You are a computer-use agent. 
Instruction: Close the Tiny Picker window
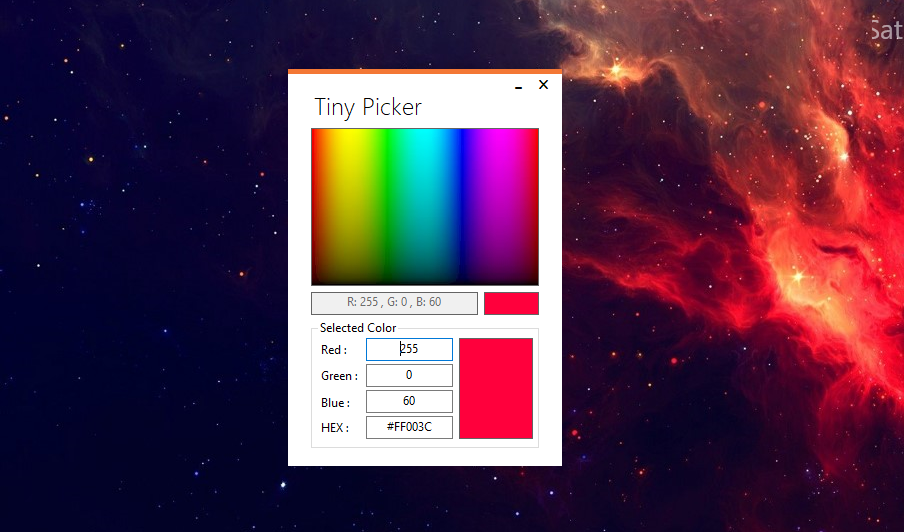tap(543, 85)
